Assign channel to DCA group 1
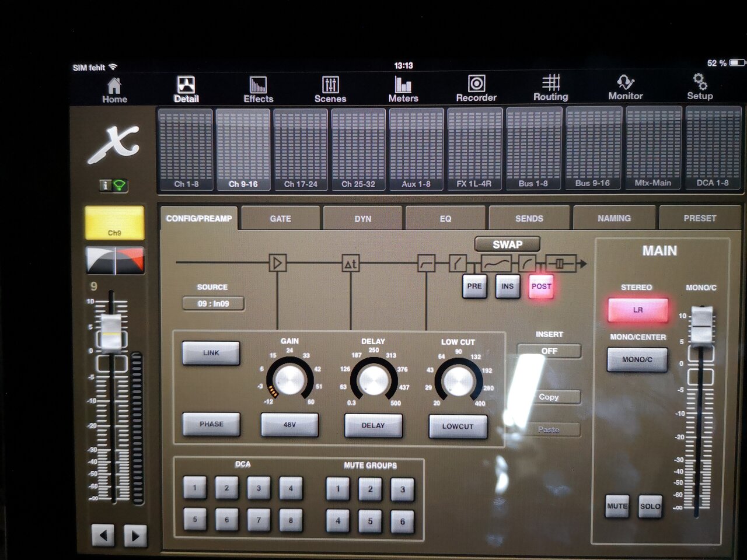 [x=195, y=488]
